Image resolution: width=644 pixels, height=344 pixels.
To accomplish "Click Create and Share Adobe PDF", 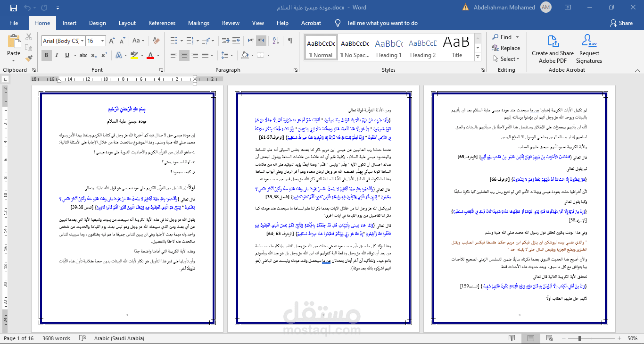I will pos(553,49).
